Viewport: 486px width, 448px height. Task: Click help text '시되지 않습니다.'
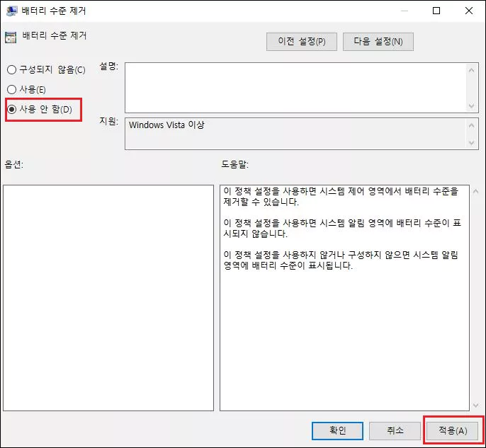coord(255,234)
